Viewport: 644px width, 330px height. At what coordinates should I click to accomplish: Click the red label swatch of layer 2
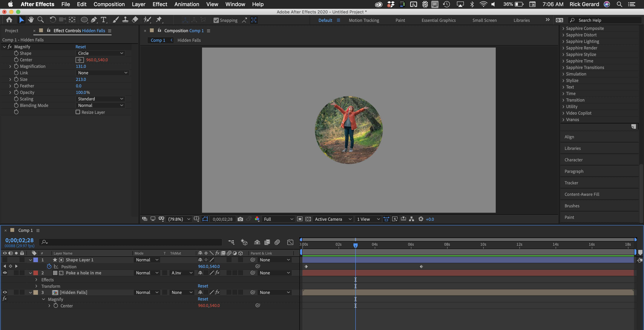(x=36, y=273)
